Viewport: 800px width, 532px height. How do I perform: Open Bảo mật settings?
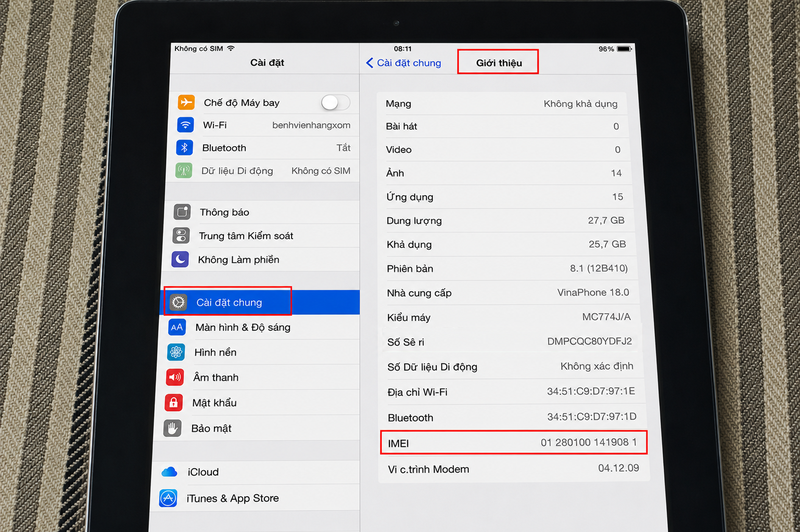256,428
